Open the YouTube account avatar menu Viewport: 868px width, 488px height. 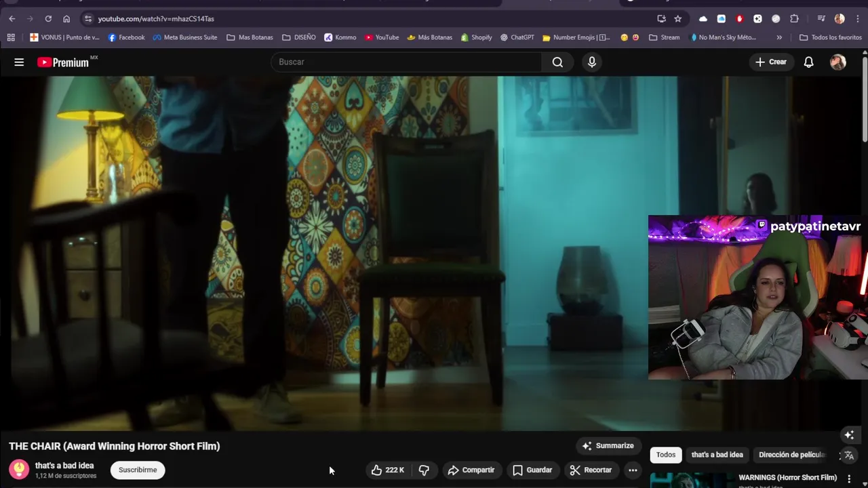pos(838,62)
